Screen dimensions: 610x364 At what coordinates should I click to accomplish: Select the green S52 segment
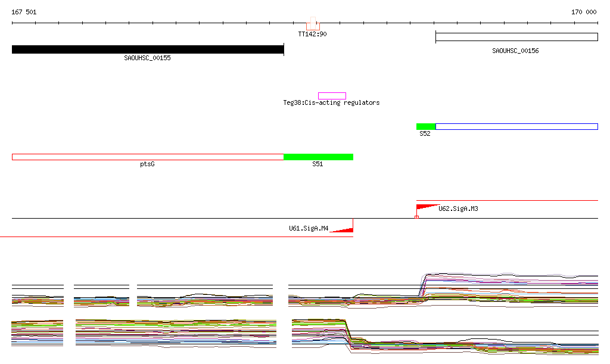(426, 126)
